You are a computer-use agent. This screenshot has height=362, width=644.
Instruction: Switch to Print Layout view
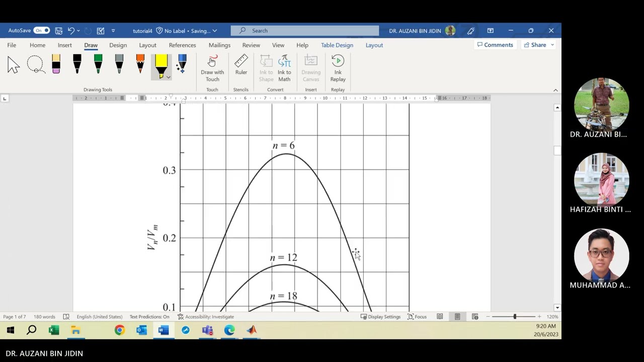click(457, 317)
